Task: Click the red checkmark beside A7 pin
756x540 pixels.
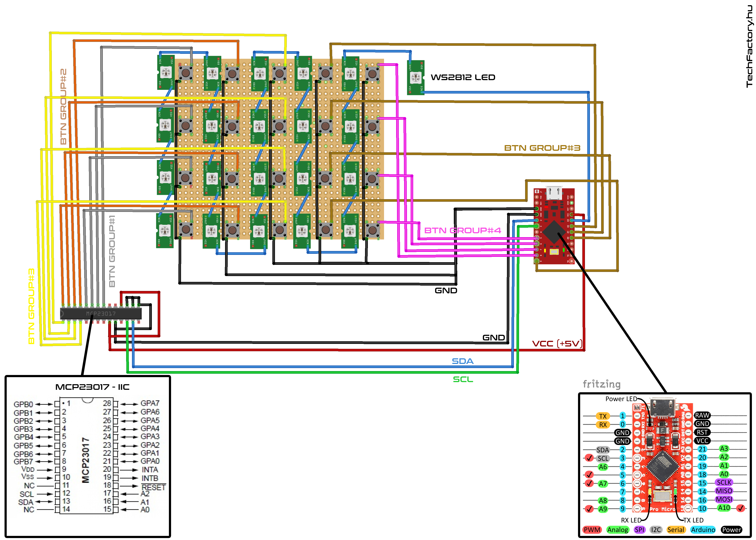Action: click(x=589, y=483)
